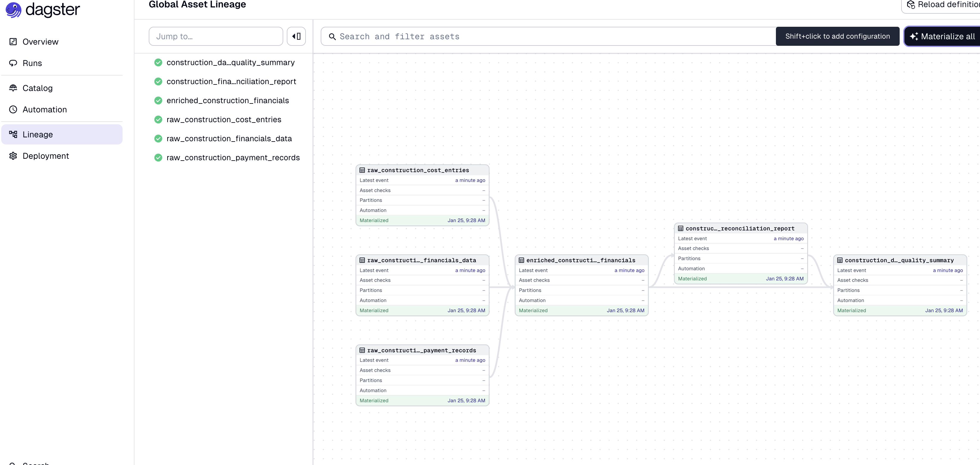980x465 pixels.
Task: Toggle the status check on raw_construction_payment_records
Action: 158,157
